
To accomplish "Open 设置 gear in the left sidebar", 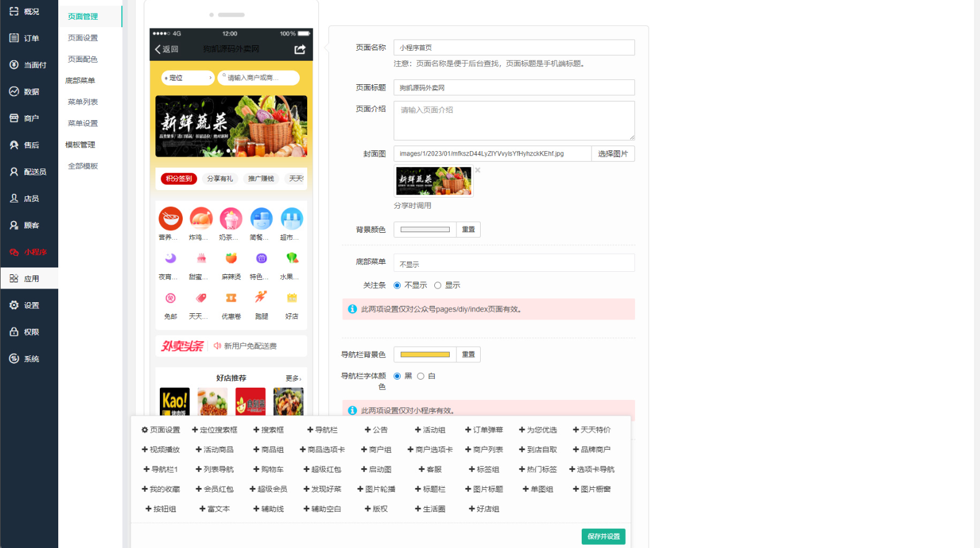I will pyautogui.click(x=29, y=305).
